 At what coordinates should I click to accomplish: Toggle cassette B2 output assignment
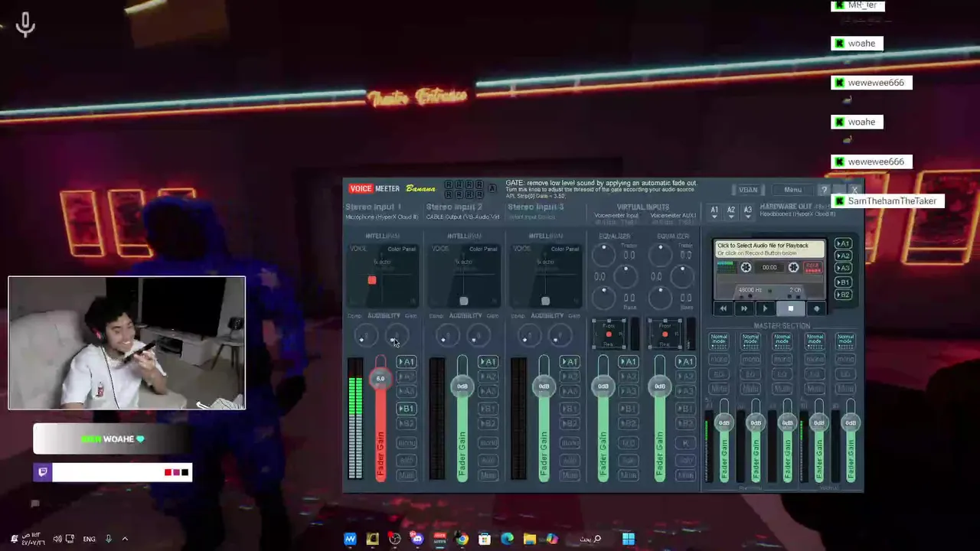click(x=843, y=295)
